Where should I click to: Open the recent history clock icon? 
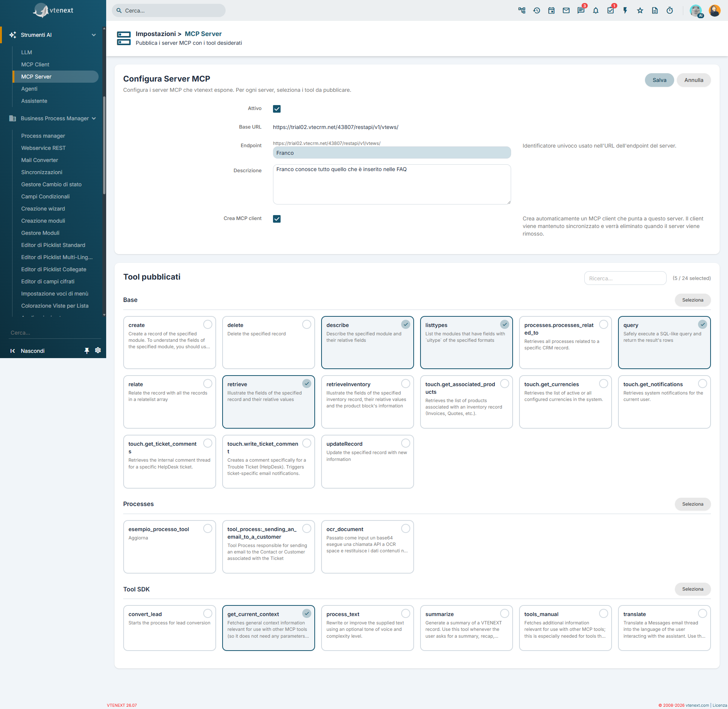coord(537,11)
